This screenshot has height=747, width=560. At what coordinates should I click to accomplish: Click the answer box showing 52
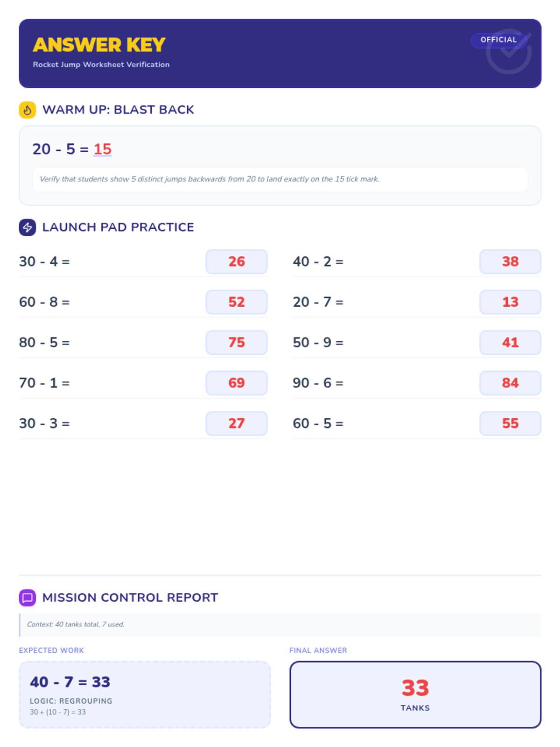coord(237,302)
